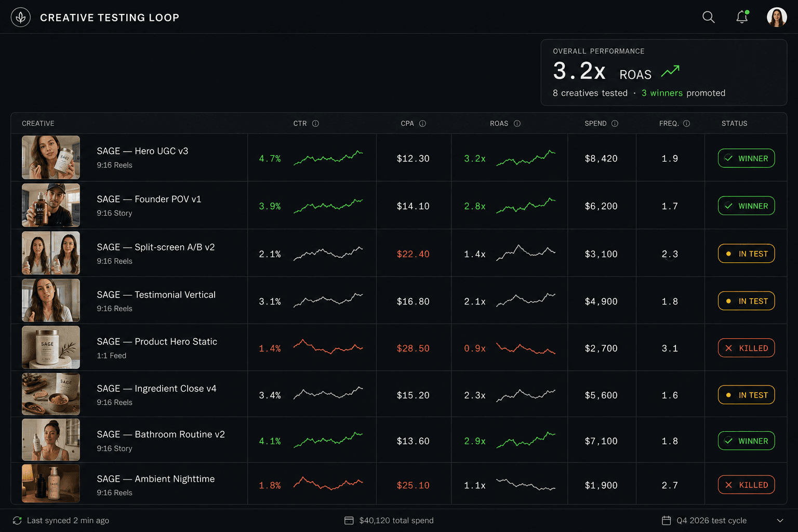Show info for ROAS column

(x=517, y=124)
